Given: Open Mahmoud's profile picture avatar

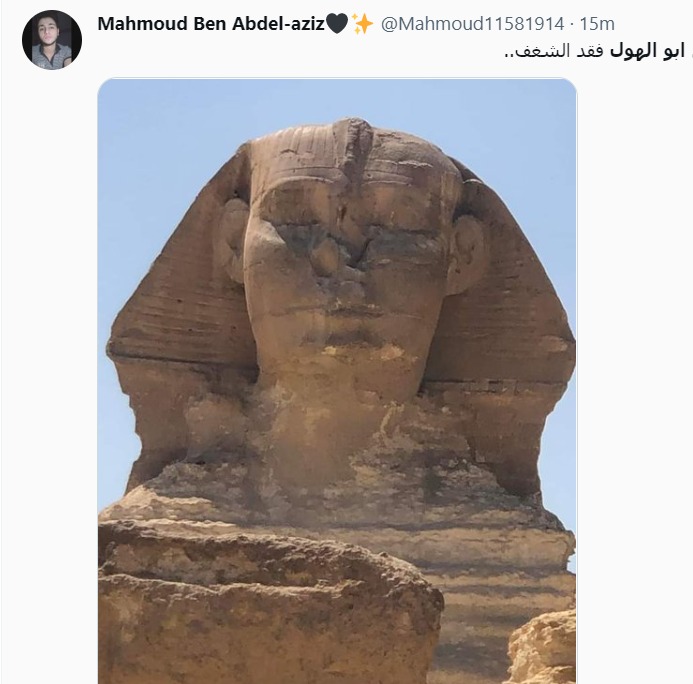Looking at the screenshot, I should (x=52, y=40).
